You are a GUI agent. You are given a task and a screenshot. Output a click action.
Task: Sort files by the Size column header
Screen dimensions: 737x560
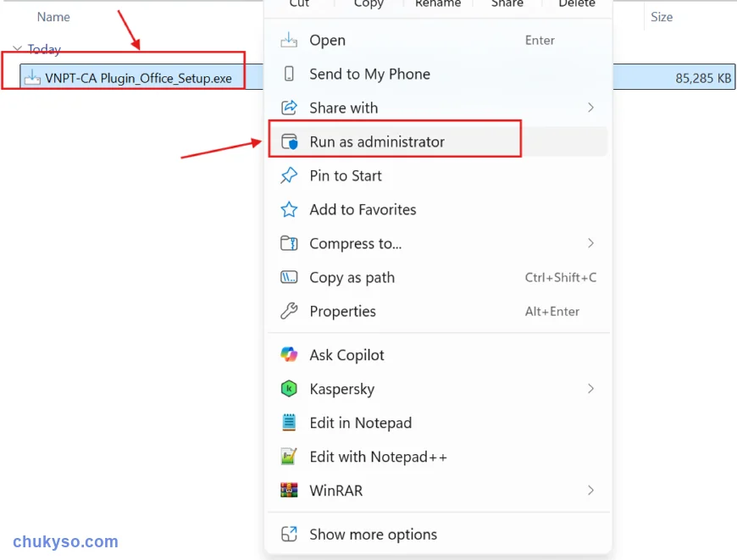pyautogui.click(x=662, y=17)
